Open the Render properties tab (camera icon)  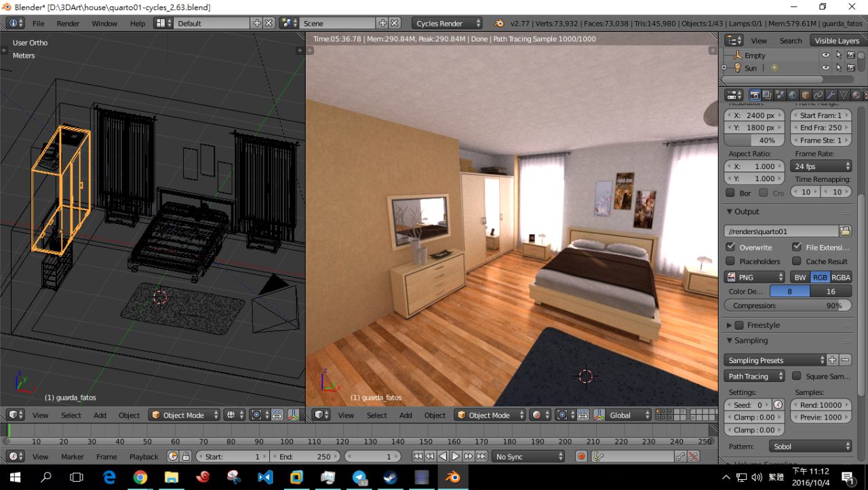click(754, 95)
